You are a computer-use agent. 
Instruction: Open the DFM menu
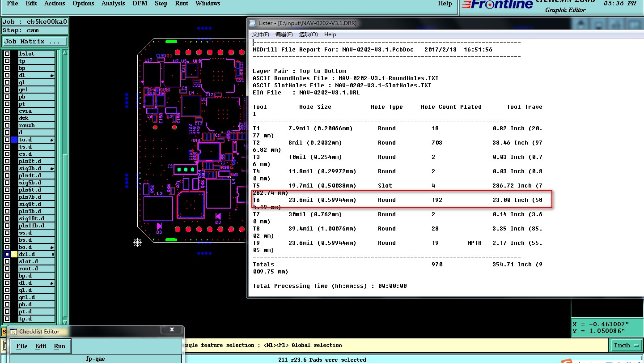(x=140, y=4)
